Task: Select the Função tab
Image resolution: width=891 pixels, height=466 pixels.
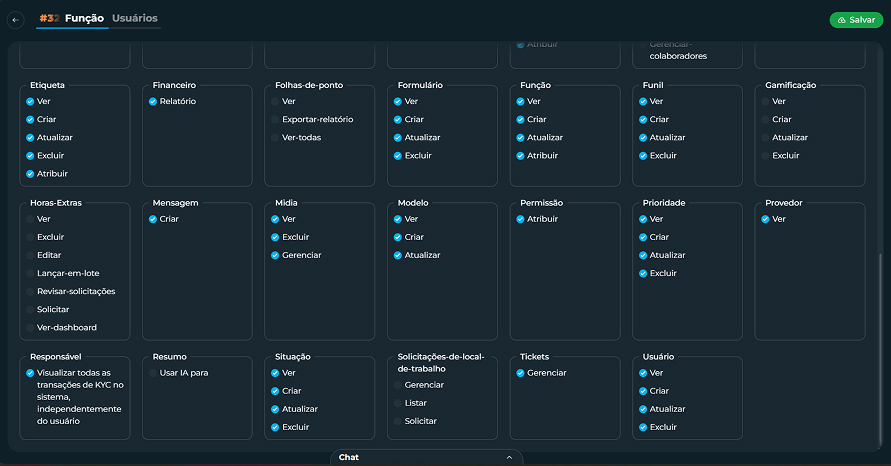Action: click(84, 18)
